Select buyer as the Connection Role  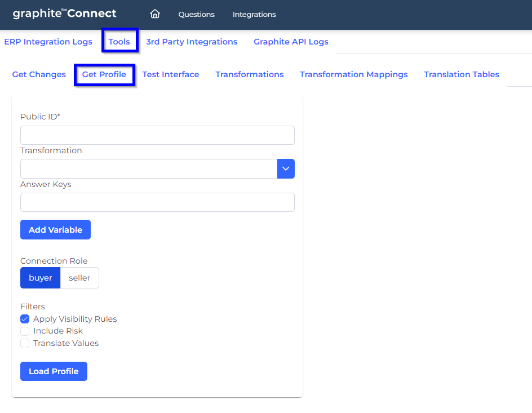pyautogui.click(x=40, y=277)
